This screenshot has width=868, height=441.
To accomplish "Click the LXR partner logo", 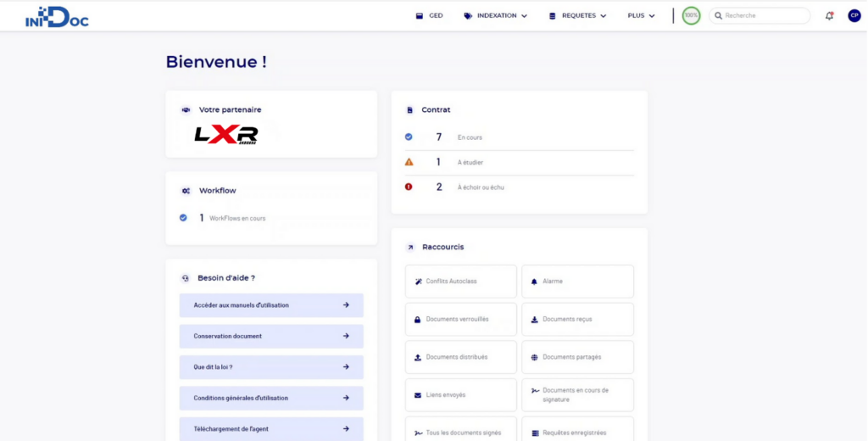I will point(225,134).
